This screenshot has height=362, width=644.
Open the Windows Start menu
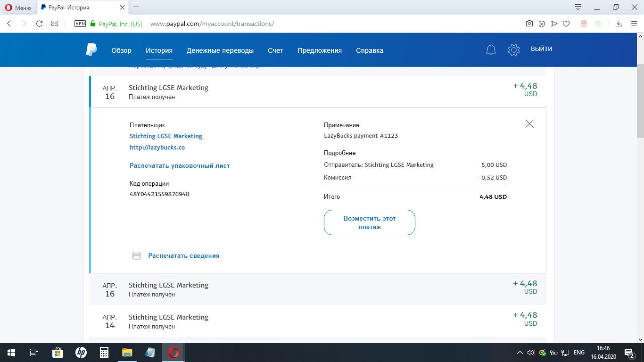pyautogui.click(x=11, y=353)
